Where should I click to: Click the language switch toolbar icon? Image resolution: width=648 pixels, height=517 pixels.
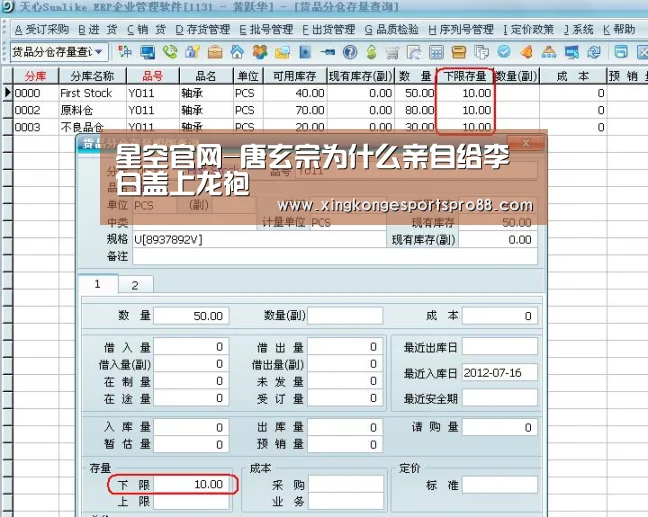(x=125, y=52)
